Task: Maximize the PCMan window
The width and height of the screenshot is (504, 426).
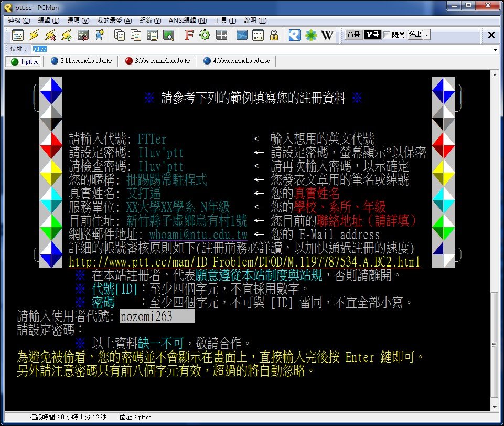Action: [468, 6]
